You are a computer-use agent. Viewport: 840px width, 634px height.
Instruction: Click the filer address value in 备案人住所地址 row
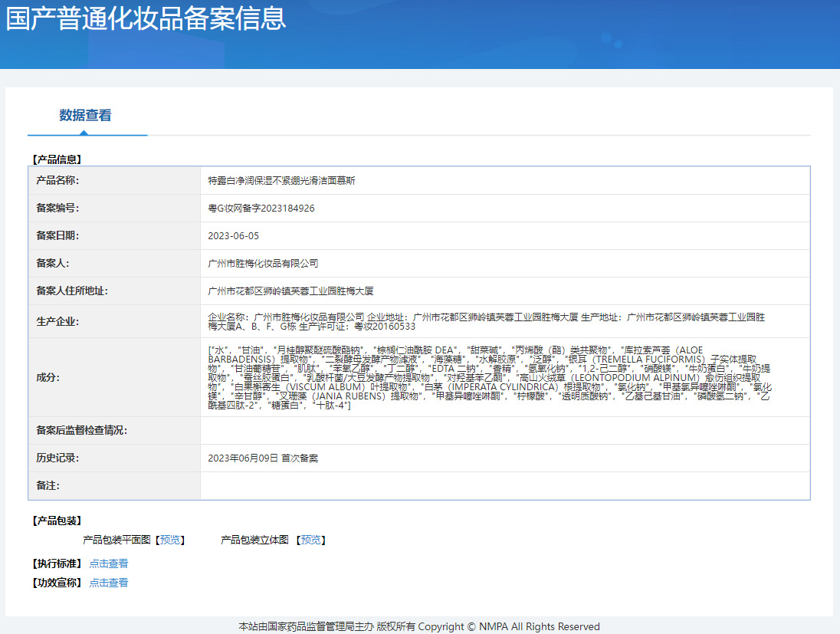tap(290, 291)
